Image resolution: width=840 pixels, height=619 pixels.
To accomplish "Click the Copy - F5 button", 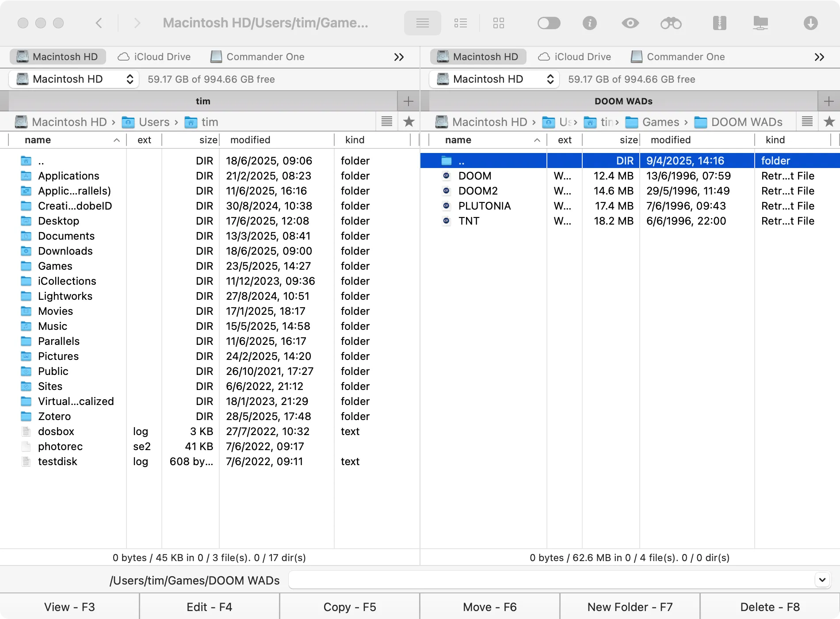I will 349,606.
